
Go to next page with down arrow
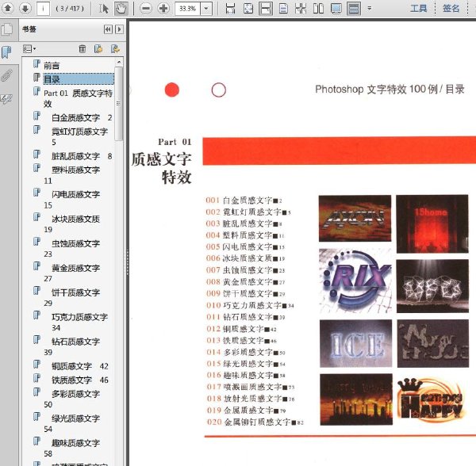pyautogui.click(x=25, y=8)
